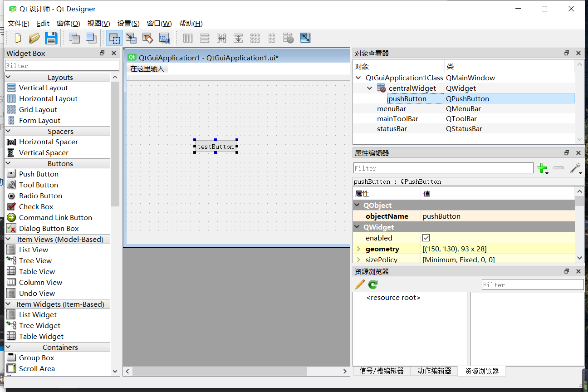Switch to Edit Buddies mode
The width and height of the screenshot is (588, 392).
(147, 38)
